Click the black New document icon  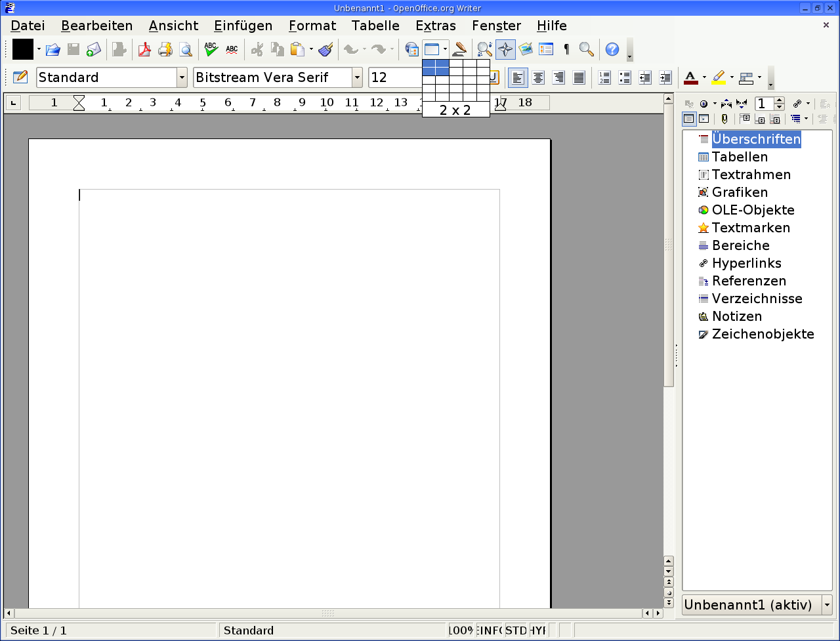coord(23,49)
